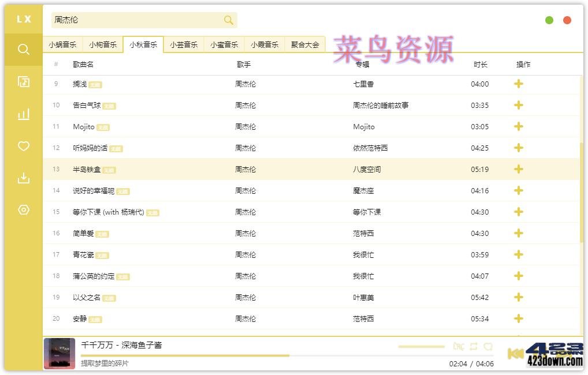The width and height of the screenshot is (588, 375).
Task: Toggle the playback repeat mode icon
Action: pos(473,346)
